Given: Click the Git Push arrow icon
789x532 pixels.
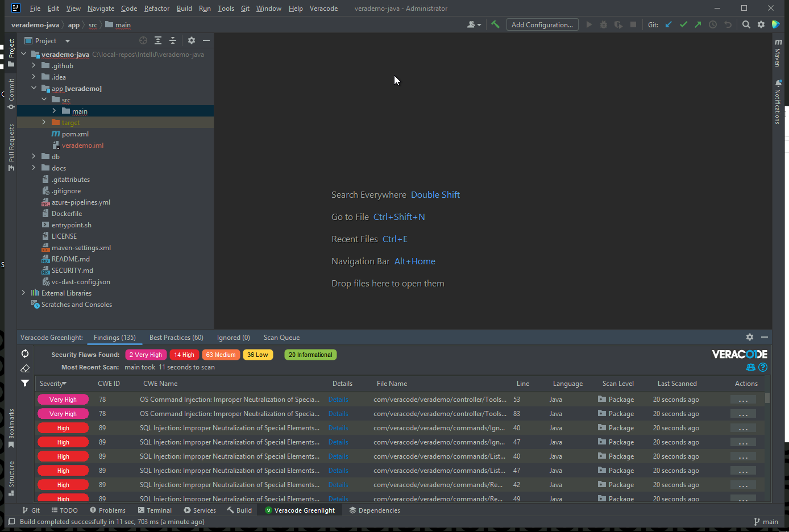Looking at the screenshot, I should 698,24.
